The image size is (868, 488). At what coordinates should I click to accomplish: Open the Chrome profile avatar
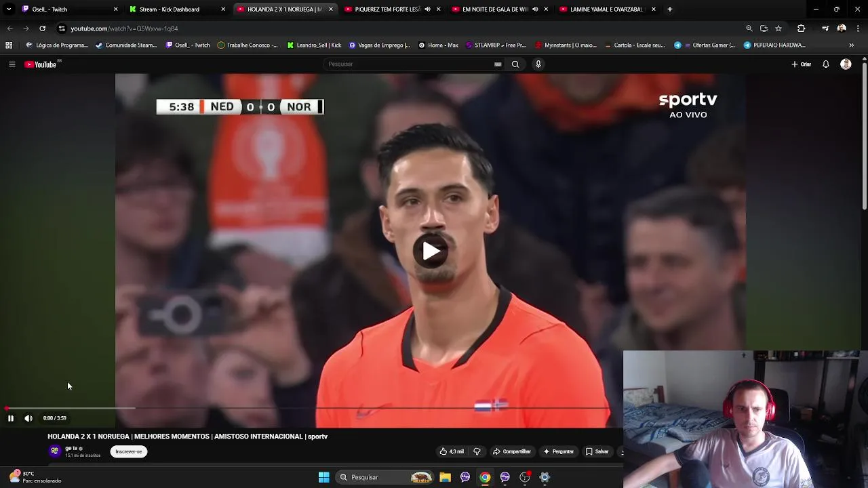click(842, 28)
